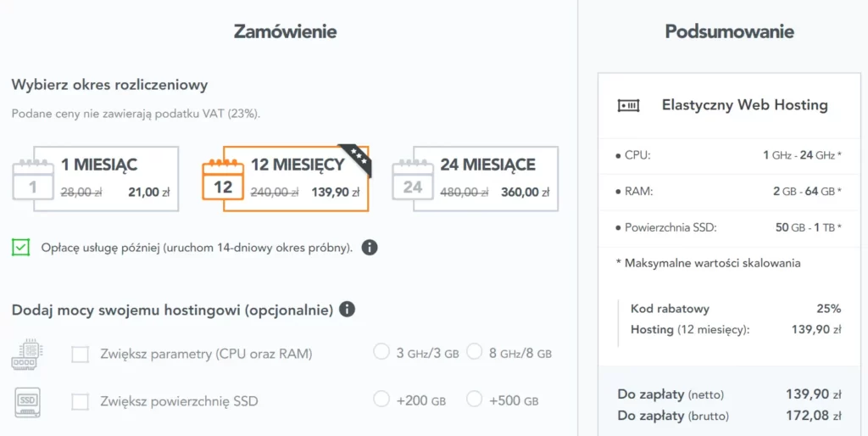Uncheck the pay later 14-day trial checkbox

click(x=20, y=247)
